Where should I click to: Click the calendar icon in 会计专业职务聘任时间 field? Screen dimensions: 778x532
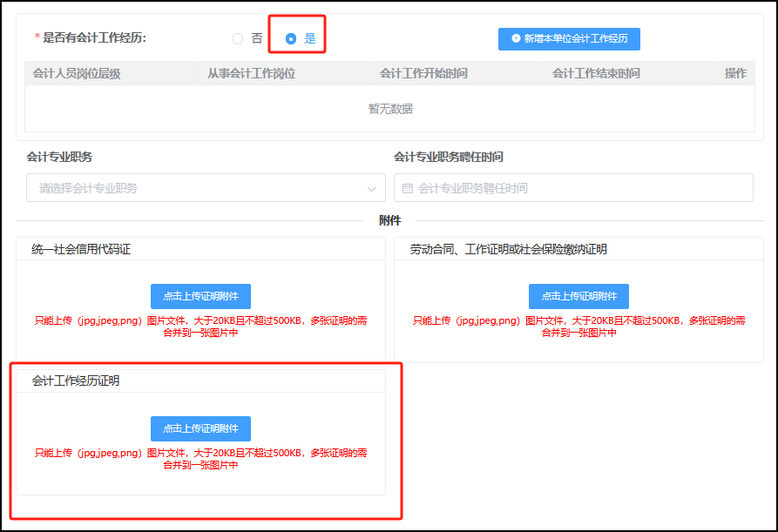[x=406, y=187]
